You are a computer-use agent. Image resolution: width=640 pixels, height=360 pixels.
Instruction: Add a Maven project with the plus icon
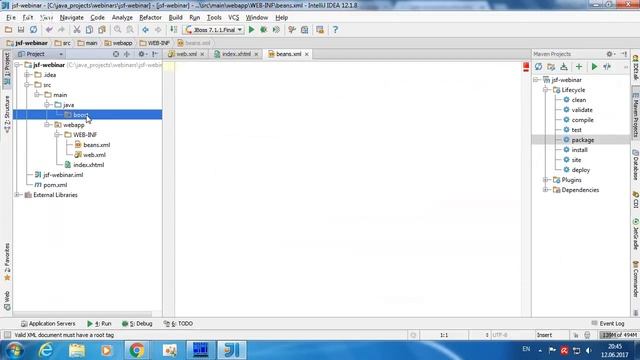click(579, 67)
